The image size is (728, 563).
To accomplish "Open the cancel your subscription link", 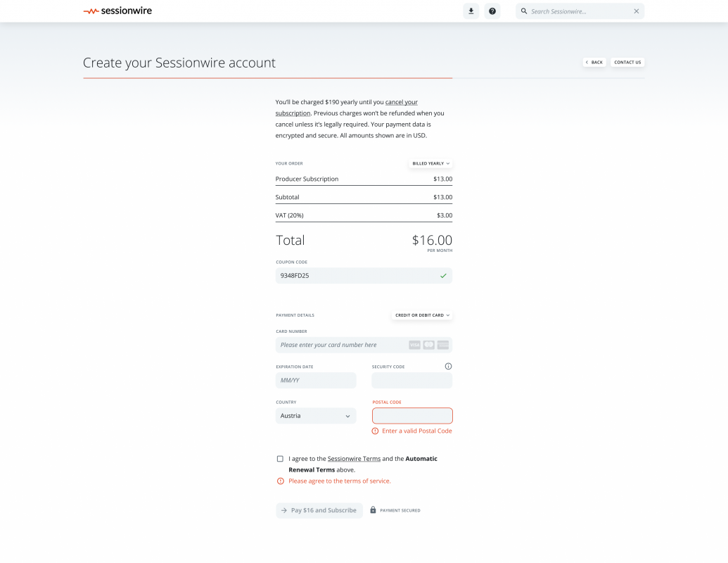I will 401,103.
